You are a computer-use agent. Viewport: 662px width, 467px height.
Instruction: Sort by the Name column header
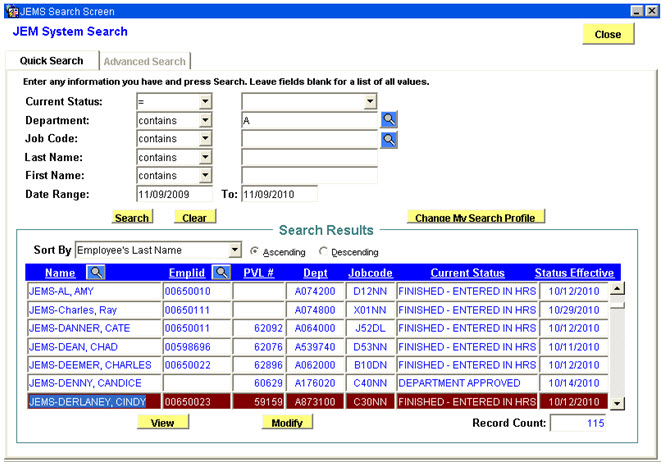tap(60, 273)
